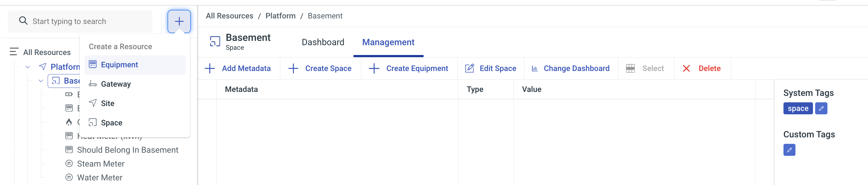Collapse the Platform tree node
This screenshot has height=185, width=868.
pyautogui.click(x=28, y=67)
